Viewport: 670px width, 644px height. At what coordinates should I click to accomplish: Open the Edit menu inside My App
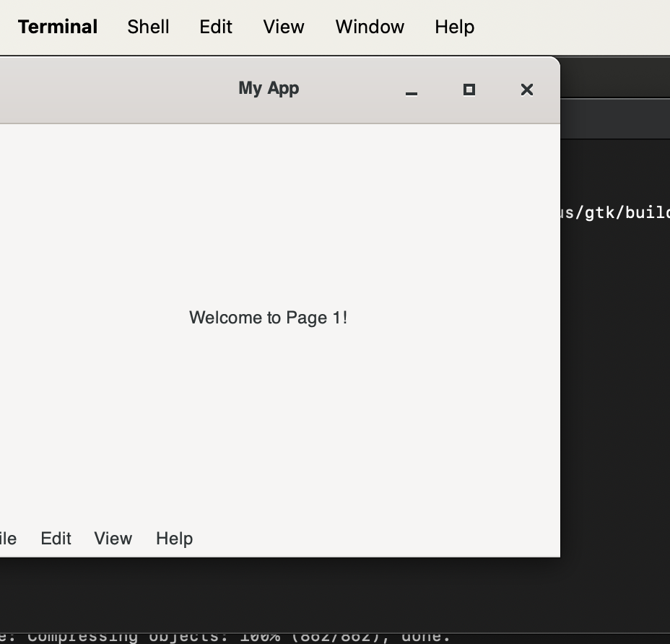(x=56, y=539)
